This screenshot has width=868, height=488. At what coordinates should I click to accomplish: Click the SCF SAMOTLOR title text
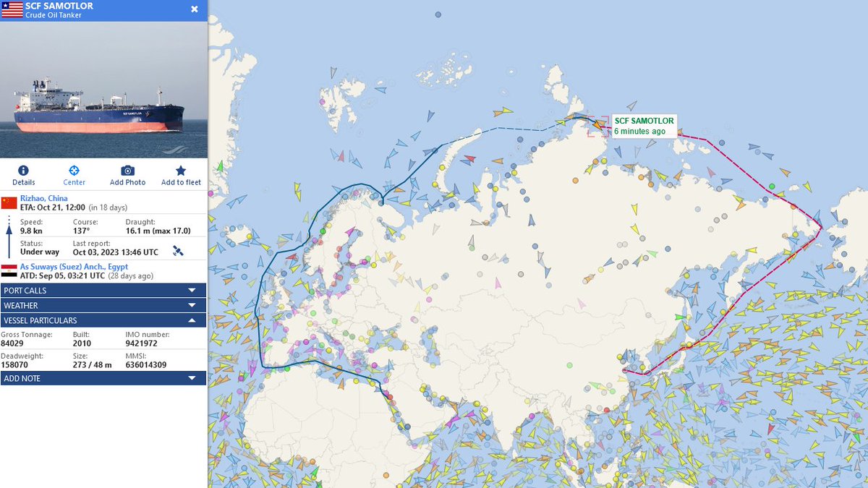click(59, 6)
